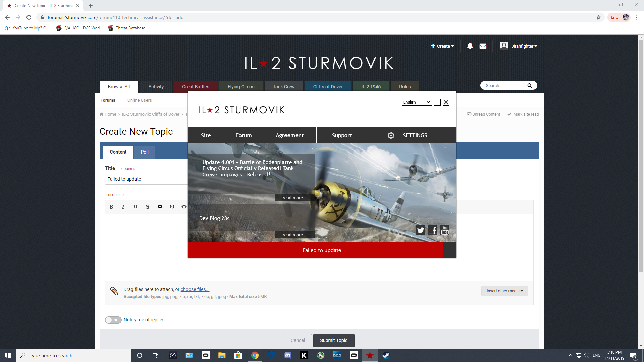The height and width of the screenshot is (362, 644).
Task: Open File Explorer from taskbar
Action: [x=222, y=355]
